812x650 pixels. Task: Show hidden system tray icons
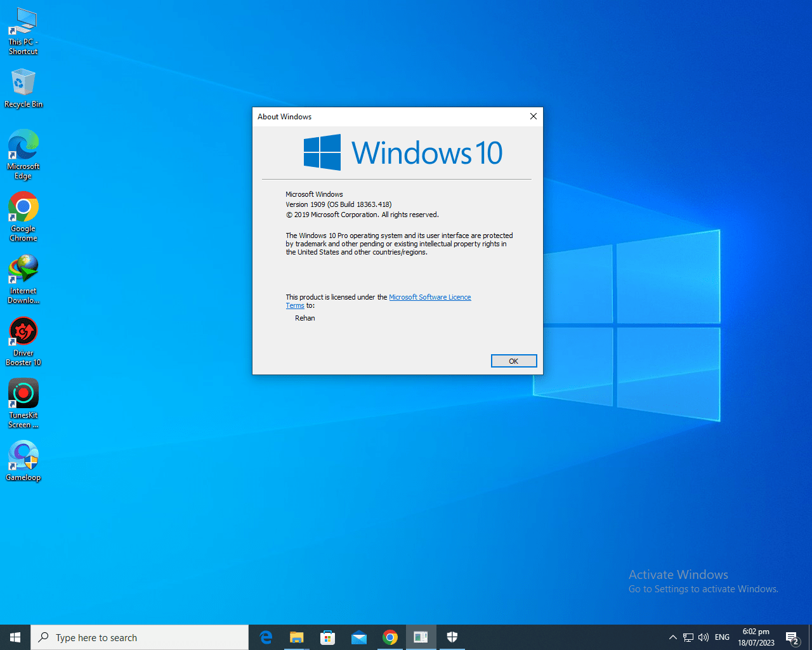[x=673, y=637]
